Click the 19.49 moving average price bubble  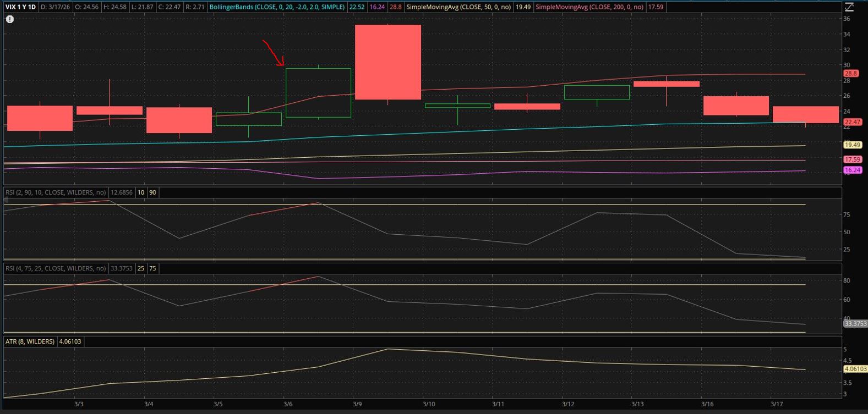(x=852, y=145)
